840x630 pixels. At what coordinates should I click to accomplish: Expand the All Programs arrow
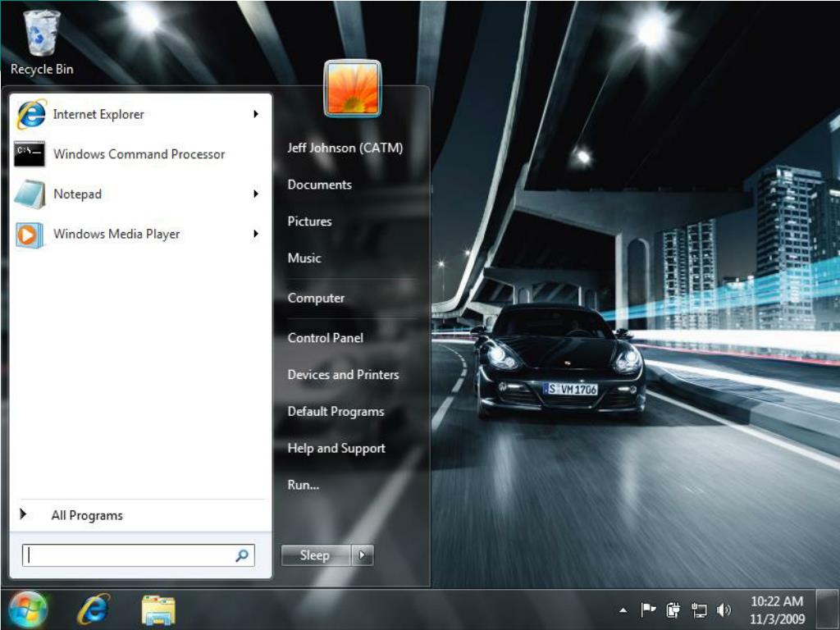coord(23,514)
